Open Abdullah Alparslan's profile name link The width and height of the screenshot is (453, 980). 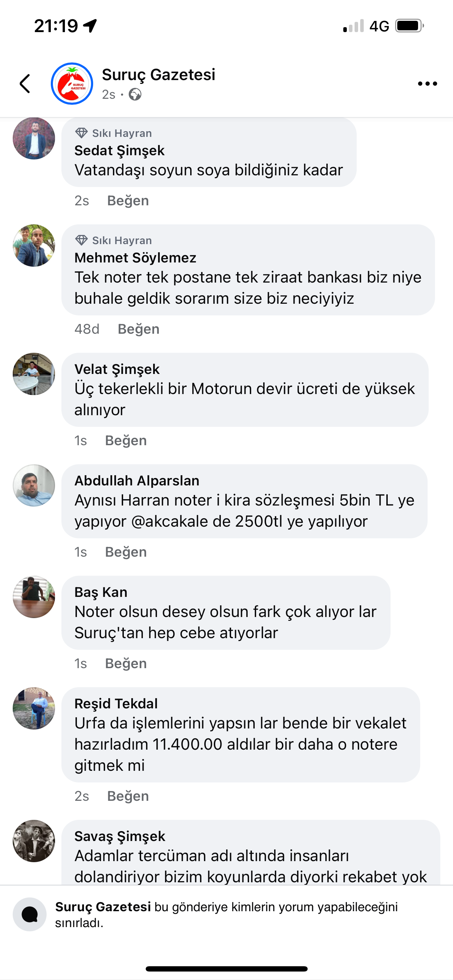coord(137,481)
